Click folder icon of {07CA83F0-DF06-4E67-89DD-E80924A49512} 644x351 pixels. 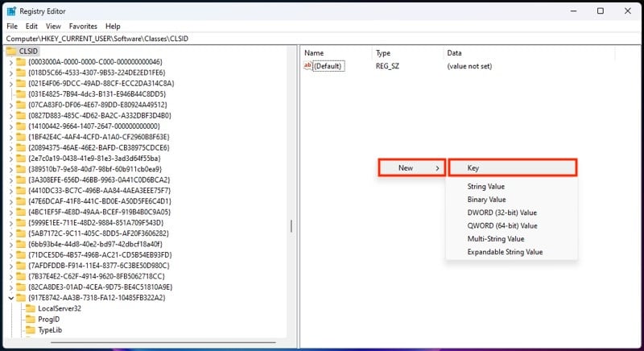coord(21,105)
